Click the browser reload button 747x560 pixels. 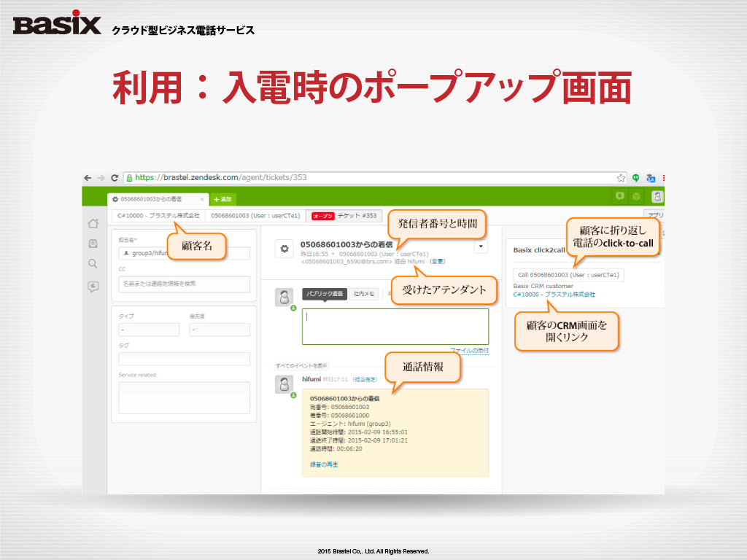[x=115, y=177]
